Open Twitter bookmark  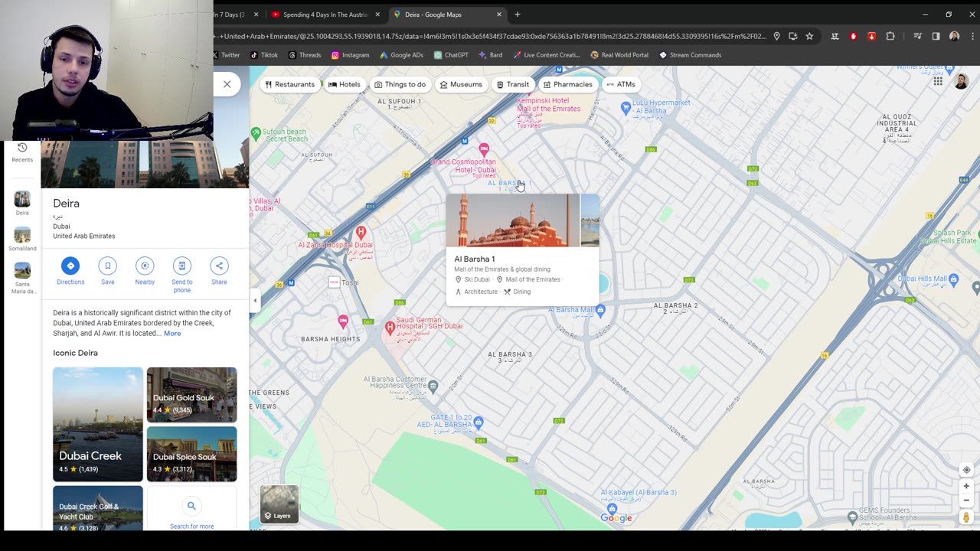coord(227,55)
